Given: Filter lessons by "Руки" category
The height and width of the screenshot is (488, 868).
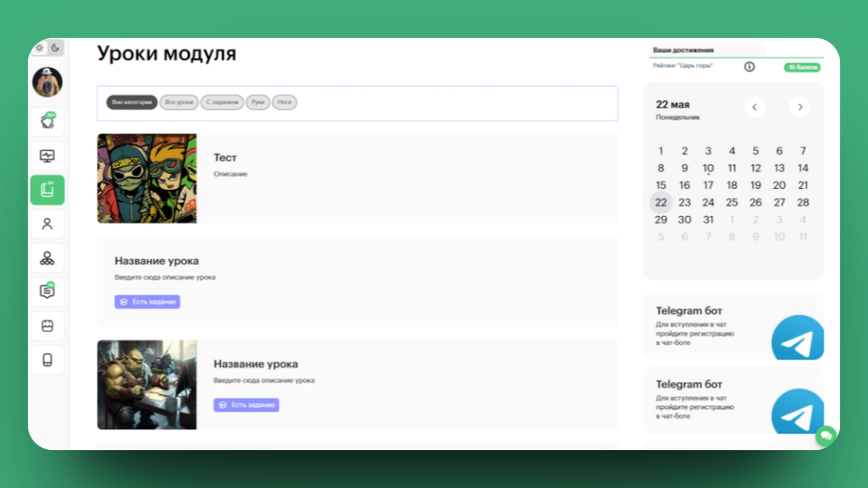Looking at the screenshot, I should tap(259, 103).
